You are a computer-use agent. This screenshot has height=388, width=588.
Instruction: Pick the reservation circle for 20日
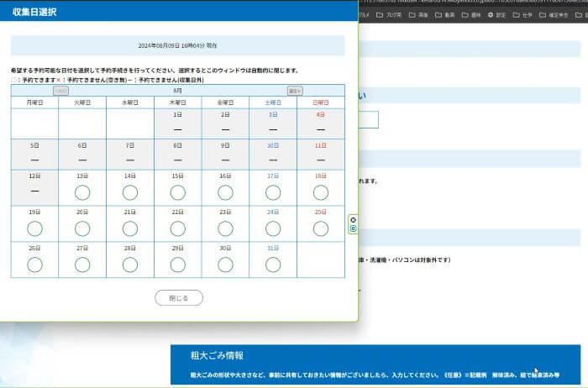pyautogui.click(x=82, y=228)
